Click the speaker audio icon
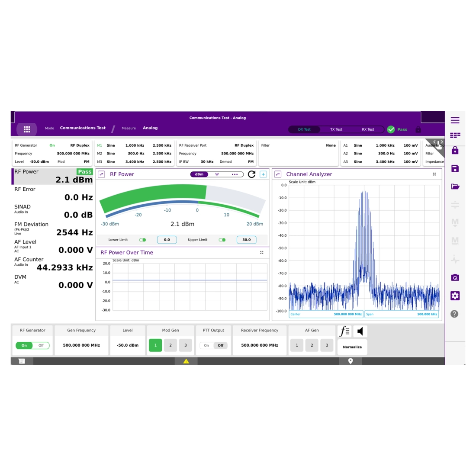 tap(360, 331)
